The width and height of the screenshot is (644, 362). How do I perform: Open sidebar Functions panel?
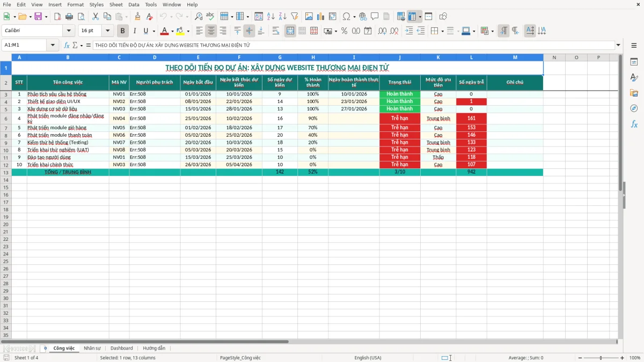pyautogui.click(x=634, y=124)
